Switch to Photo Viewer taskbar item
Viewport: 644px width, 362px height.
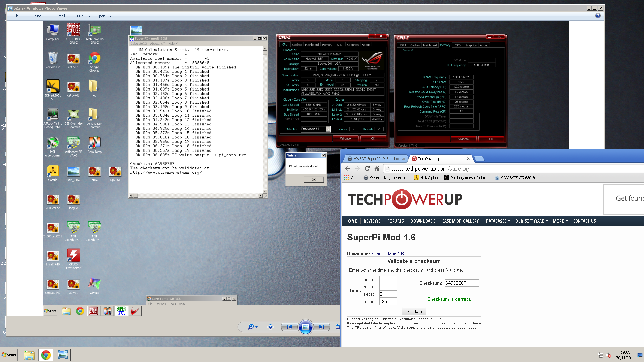point(63,355)
